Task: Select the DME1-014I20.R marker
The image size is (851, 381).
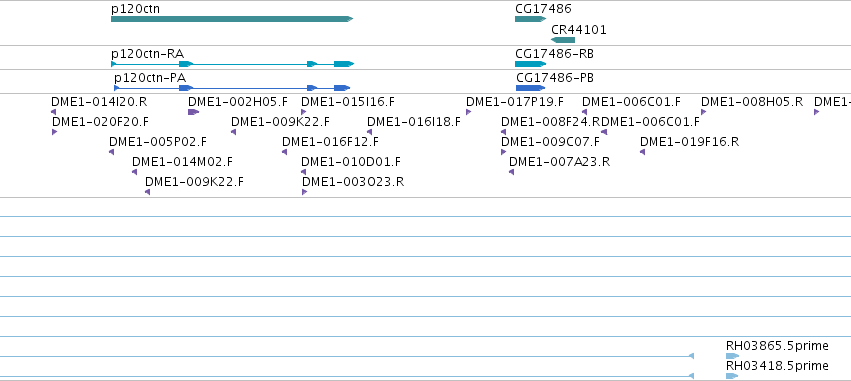Action: [54, 112]
